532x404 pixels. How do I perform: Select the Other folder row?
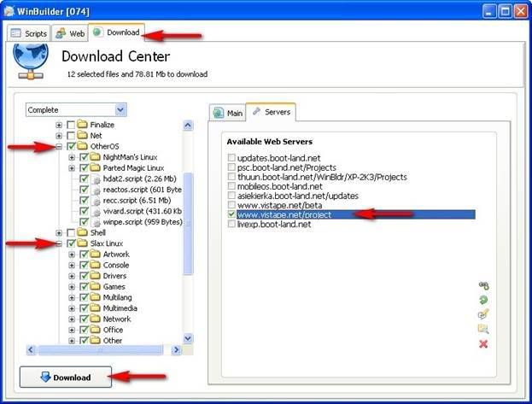click(x=113, y=340)
